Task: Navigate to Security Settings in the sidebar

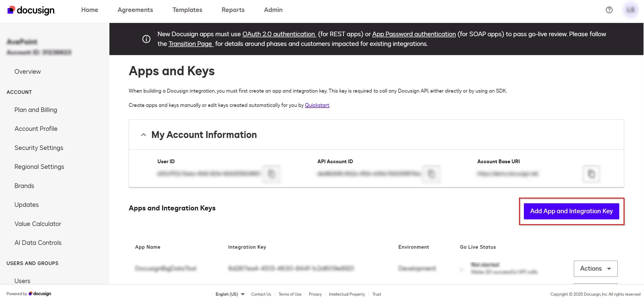Action: pos(39,147)
